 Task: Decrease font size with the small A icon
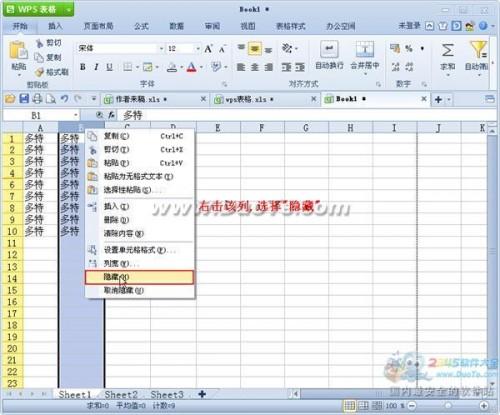pos(222,49)
